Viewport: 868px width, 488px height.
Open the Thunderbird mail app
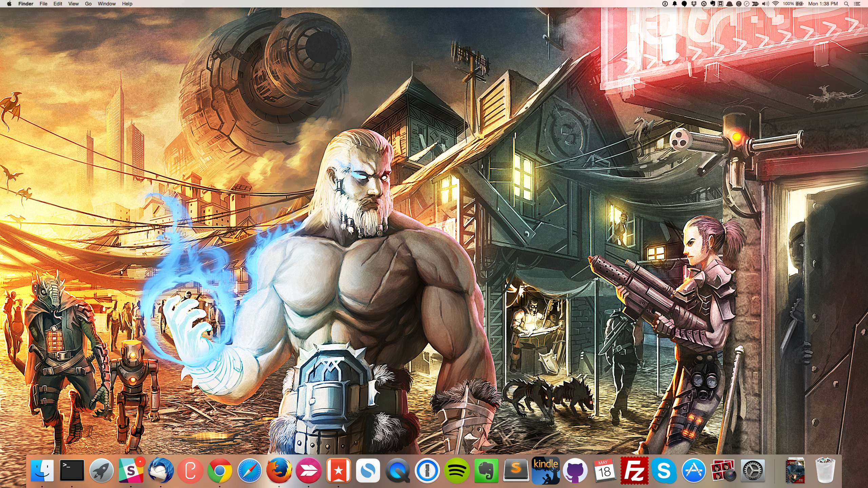[x=161, y=470]
